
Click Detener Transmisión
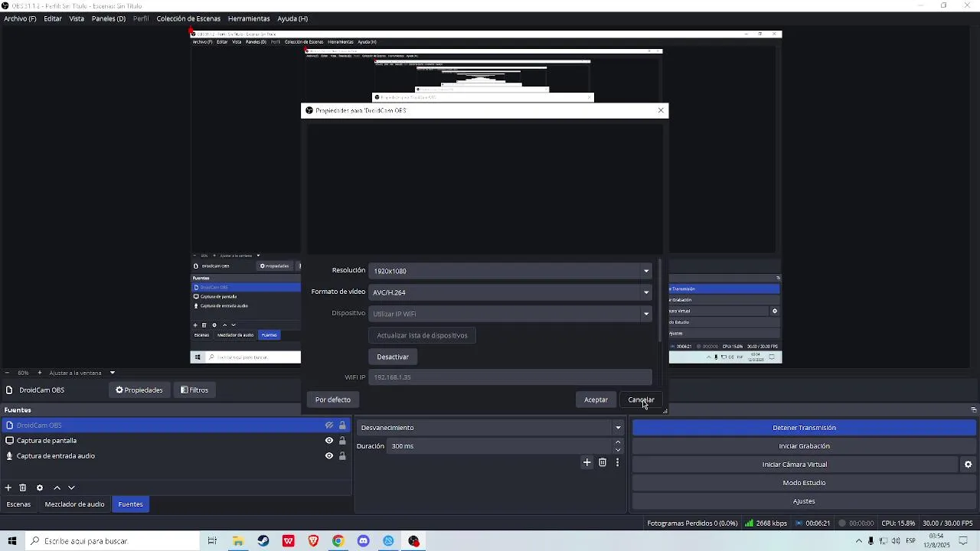pyautogui.click(x=804, y=428)
